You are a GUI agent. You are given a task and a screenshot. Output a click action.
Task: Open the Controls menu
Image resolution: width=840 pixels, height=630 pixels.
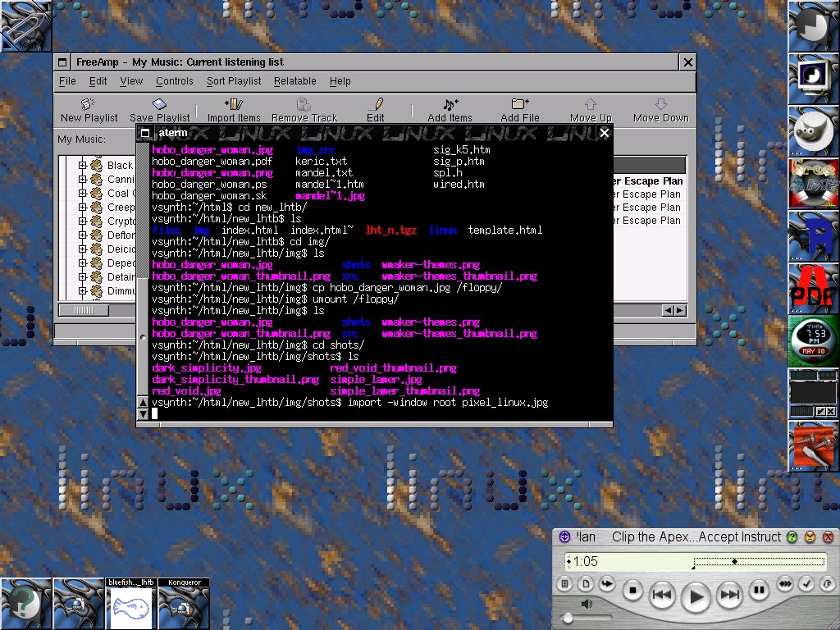click(x=174, y=81)
